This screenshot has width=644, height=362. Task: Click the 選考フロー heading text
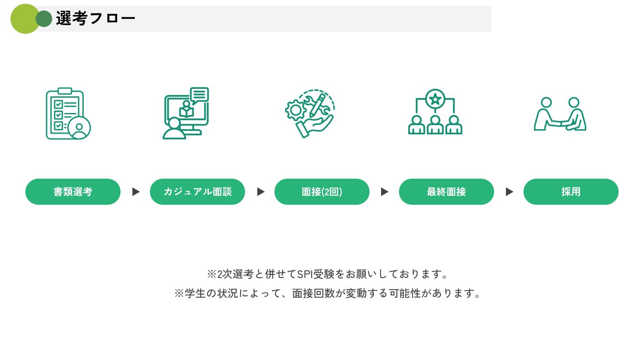95,19
